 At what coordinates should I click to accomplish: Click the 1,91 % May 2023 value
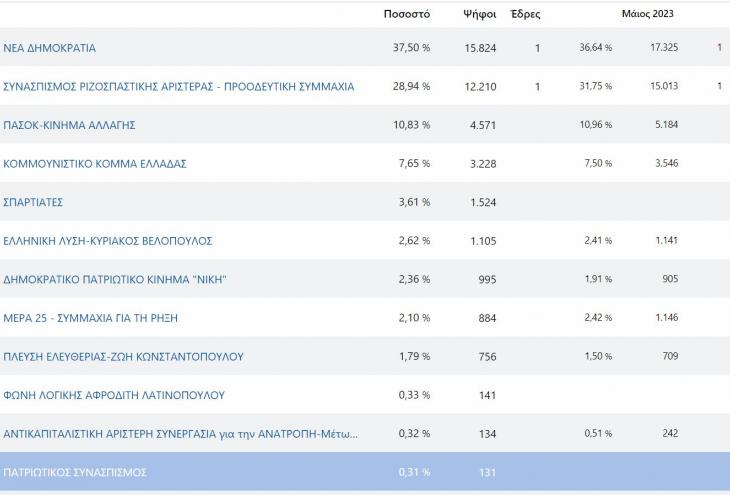pyautogui.click(x=598, y=279)
